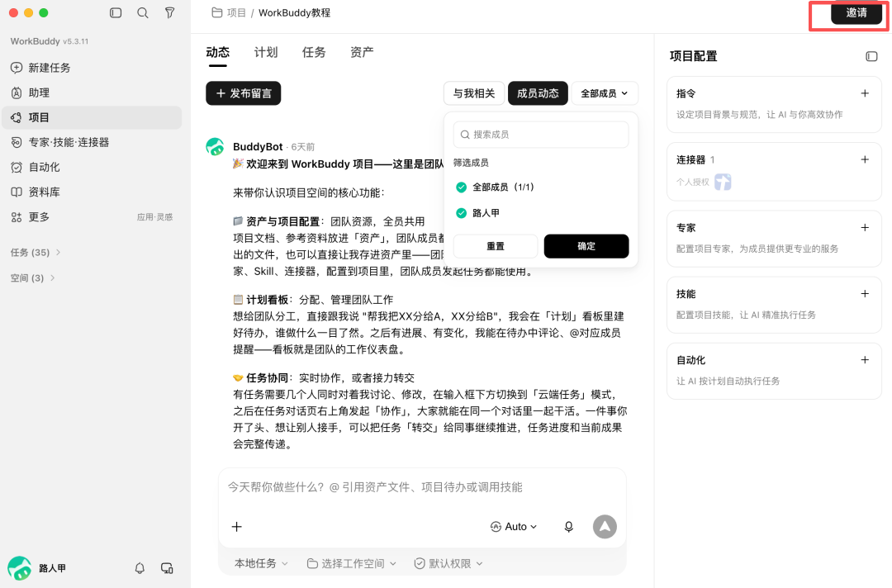892x588 pixels.
Task: Click the 新建任务 plus icon
Action: tap(17, 68)
